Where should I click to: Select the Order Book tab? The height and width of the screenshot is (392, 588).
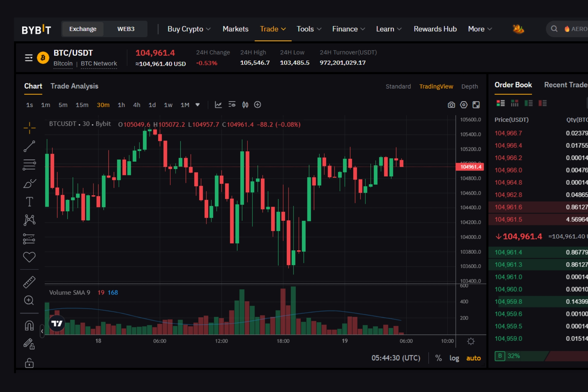pos(513,85)
